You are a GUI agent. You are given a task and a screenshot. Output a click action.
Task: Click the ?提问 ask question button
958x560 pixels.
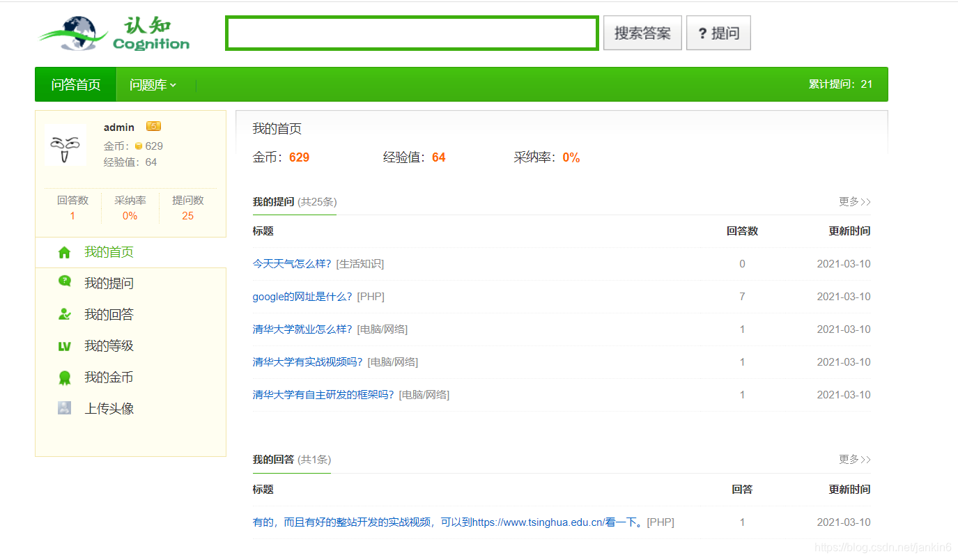718,32
